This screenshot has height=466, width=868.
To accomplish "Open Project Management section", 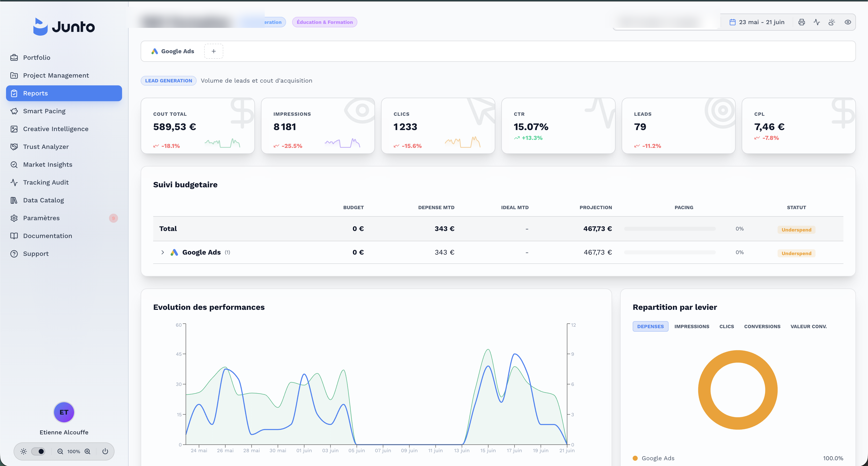I will click(x=64, y=76).
